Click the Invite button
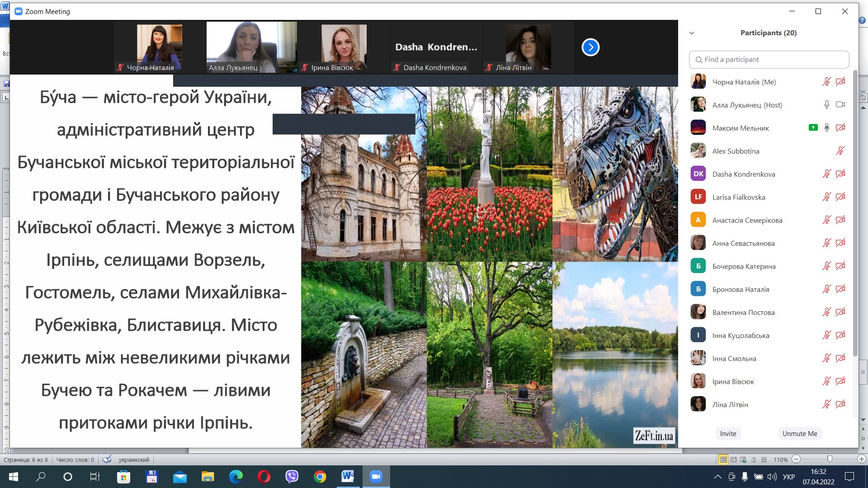The image size is (868, 488). (728, 433)
